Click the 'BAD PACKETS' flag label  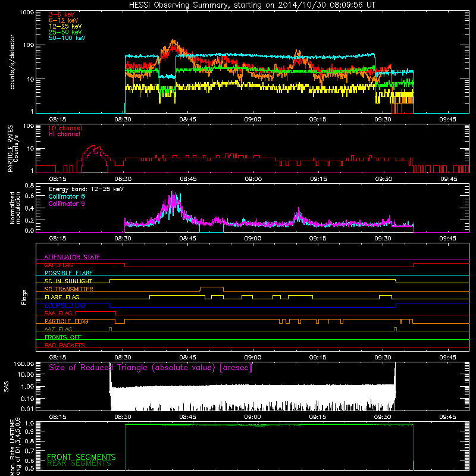[x=65, y=345]
